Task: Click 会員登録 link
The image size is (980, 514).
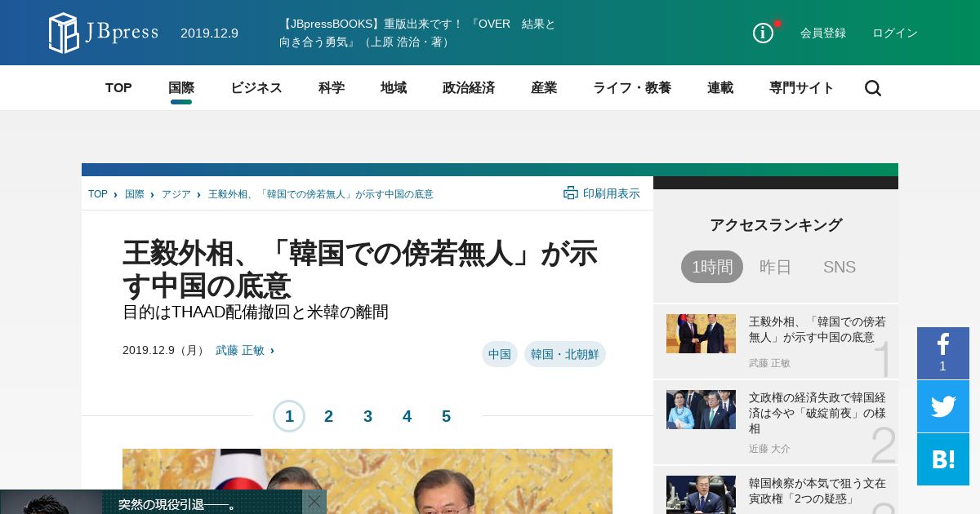Action: (x=823, y=33)
